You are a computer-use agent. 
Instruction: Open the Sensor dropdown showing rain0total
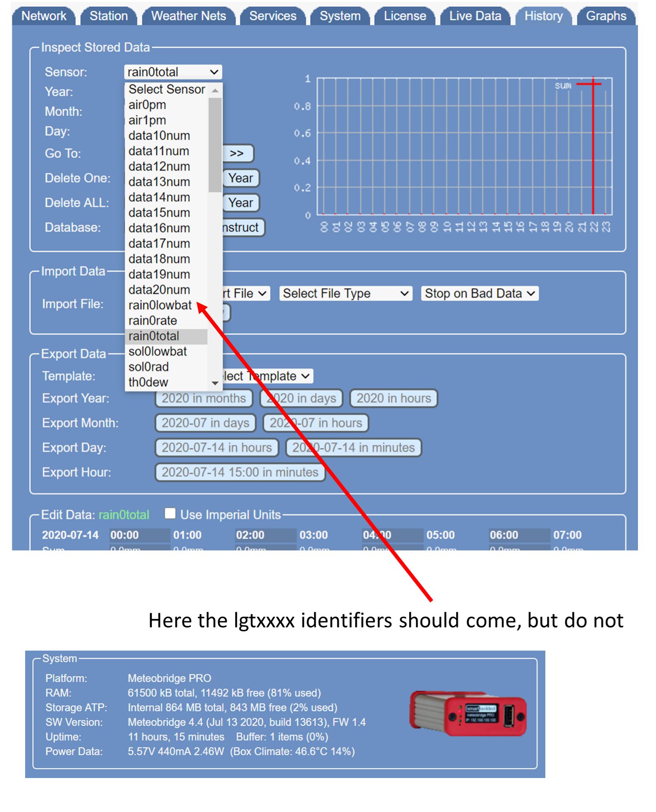(173, 72)
